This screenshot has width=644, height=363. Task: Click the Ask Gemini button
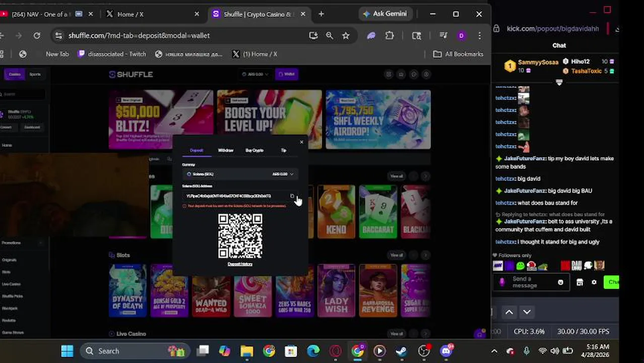tap(385, 14)
